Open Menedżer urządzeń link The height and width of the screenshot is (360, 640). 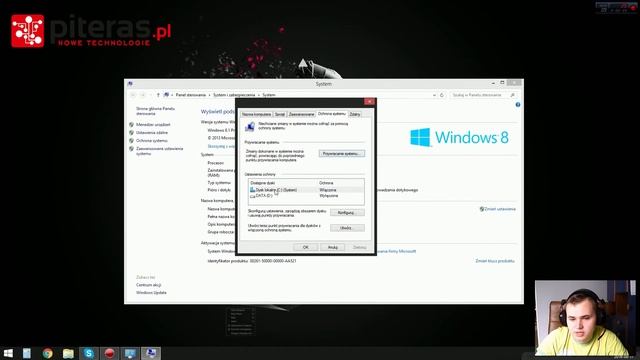click(x=153, y=124)
